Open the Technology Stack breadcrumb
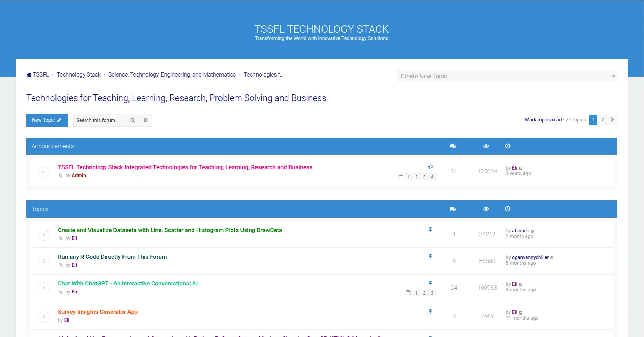Viewport: 644px width, 337px height. (x=79, y=74)
